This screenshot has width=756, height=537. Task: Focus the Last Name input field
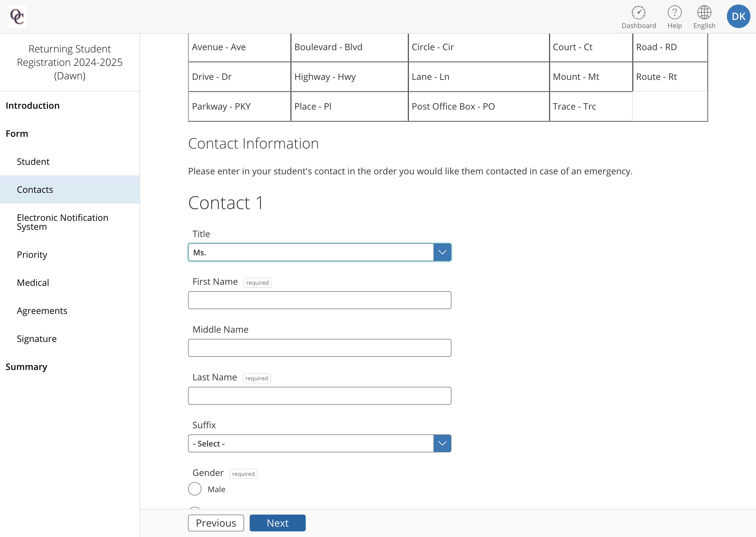click(319, 396)
